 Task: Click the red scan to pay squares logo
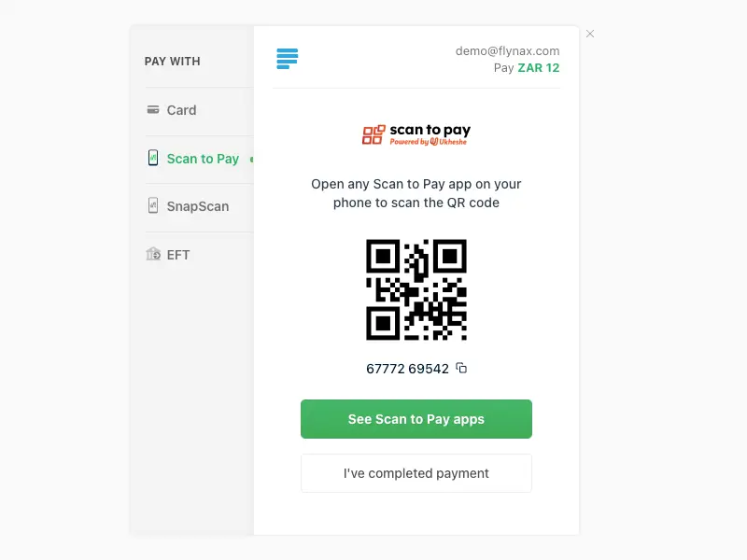[373, 134]
